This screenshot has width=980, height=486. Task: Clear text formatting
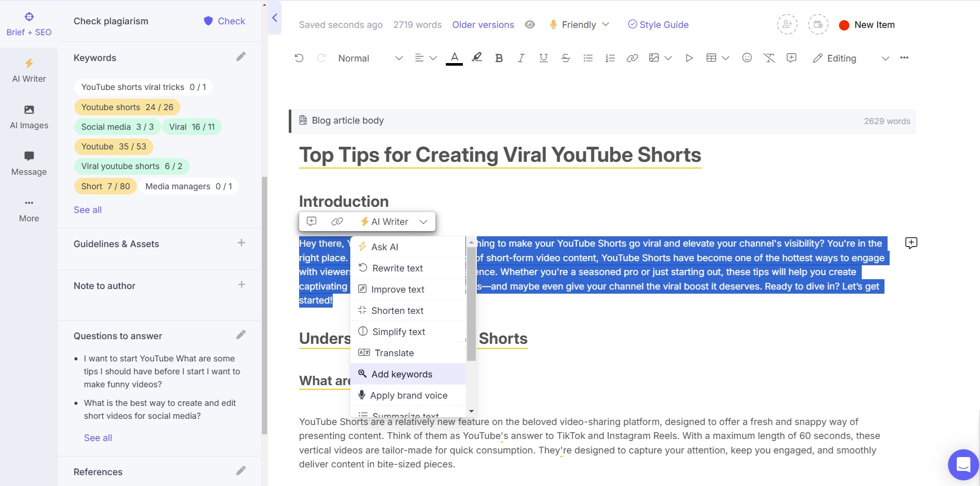(x=769, y=58)
